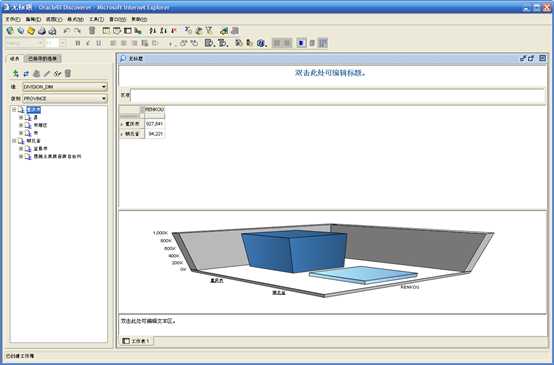Toggle align right in format toolbar
Viewport: 554px width, 365px height.
point(134,43)
